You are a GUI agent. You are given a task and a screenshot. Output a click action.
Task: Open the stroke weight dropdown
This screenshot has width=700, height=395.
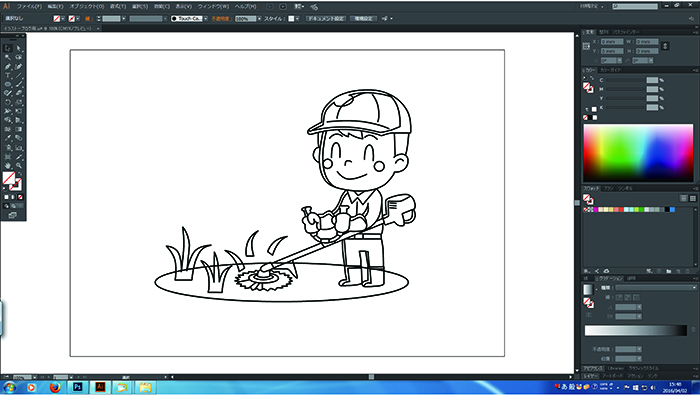click(124, 19)
